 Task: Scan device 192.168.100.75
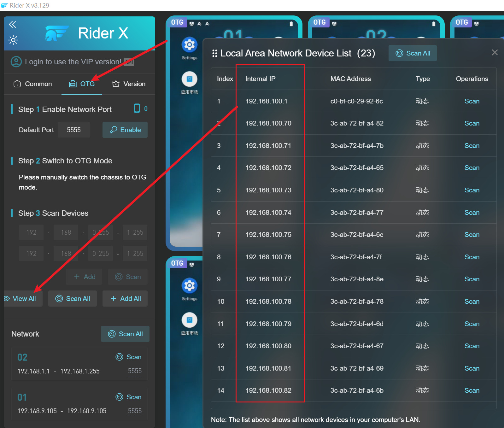pyautogui.click(x=472, y=235)
